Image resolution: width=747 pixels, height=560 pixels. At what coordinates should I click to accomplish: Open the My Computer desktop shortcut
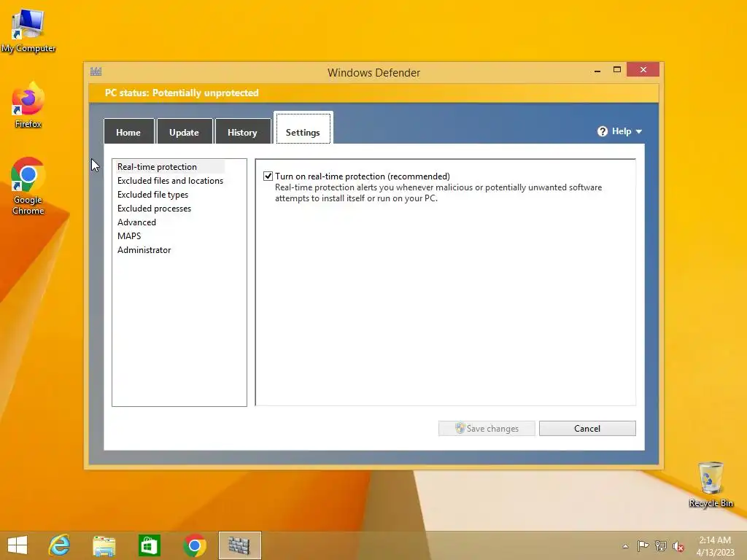tap(28, 30)
